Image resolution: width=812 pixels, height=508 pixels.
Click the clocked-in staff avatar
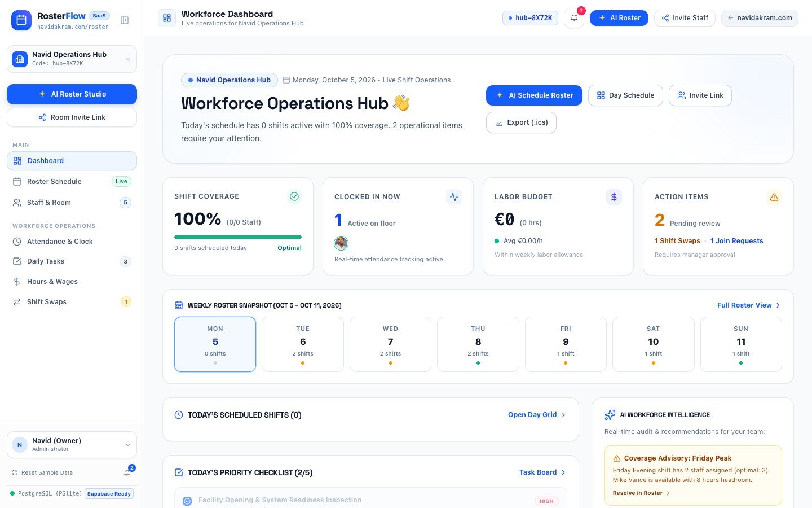click(341, 243)
